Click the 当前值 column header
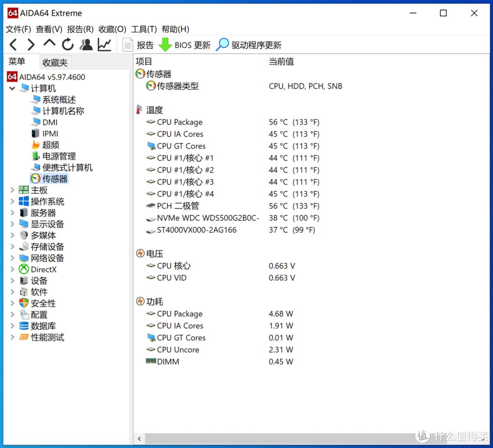 point(281,62)
